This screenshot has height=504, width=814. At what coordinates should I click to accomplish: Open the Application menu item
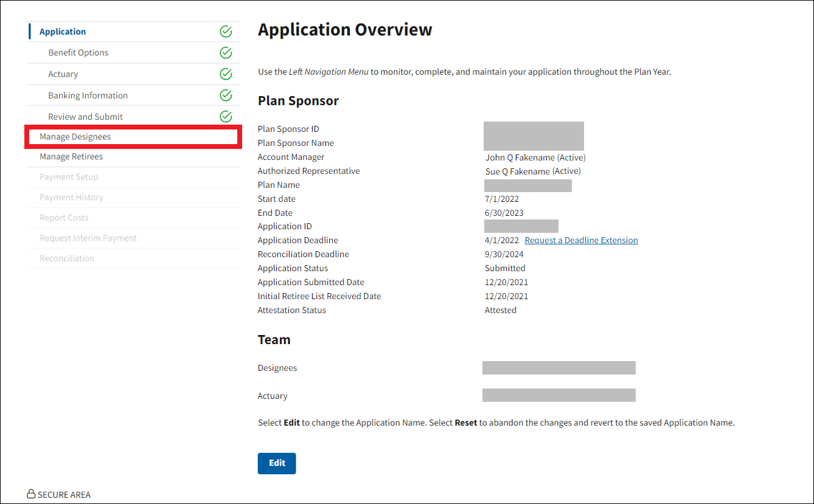click(63, 32)
